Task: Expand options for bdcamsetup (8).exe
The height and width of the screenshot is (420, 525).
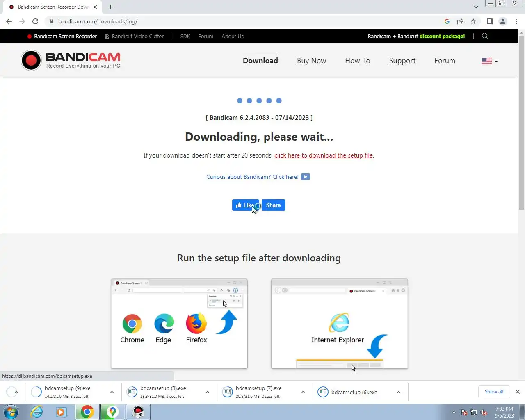Action: pos(208,392)
